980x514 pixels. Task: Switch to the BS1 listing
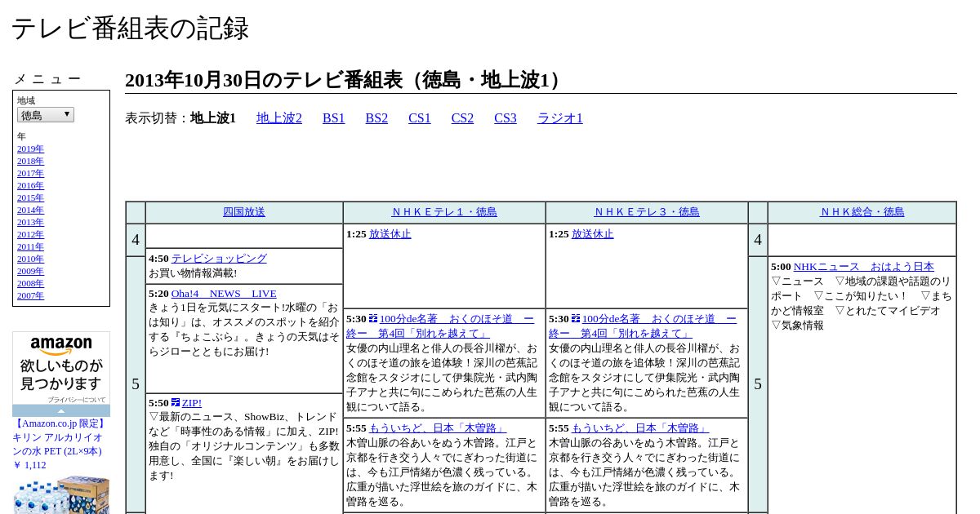click(334, 118)
